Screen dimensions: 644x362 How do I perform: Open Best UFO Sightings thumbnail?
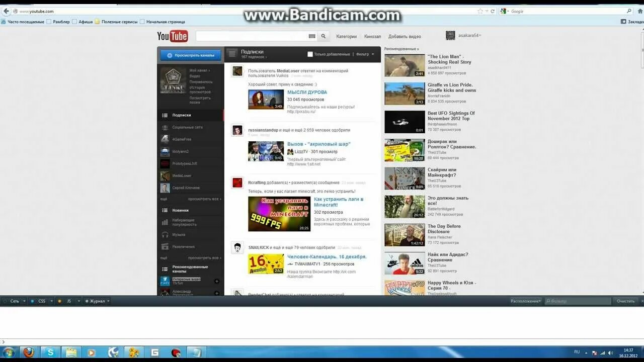tap(405, 122)
